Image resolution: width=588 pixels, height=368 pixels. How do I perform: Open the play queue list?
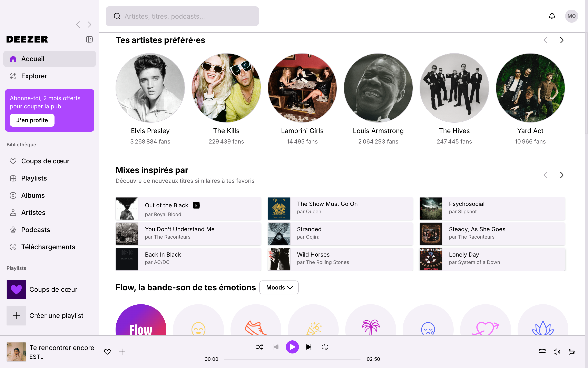(x=542, y=352)
